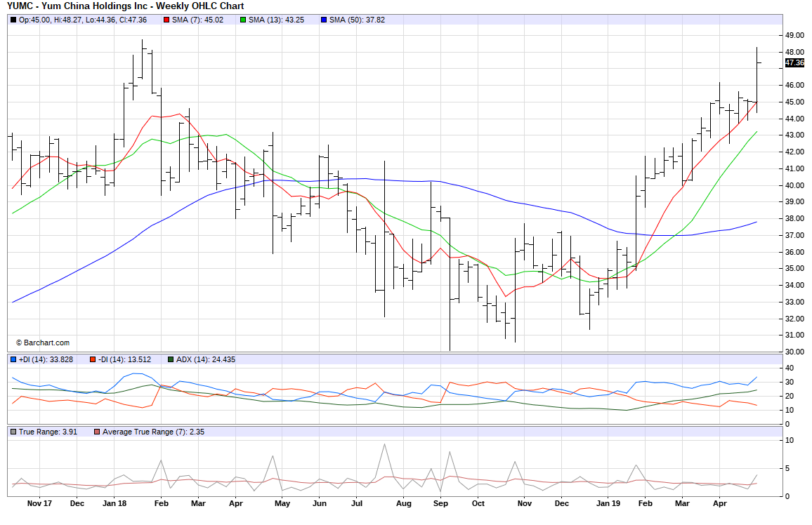Click the 40 tick on the DI/ADX axis
Image resolution: width=812 pixels, height=525 pixels.
790,368
